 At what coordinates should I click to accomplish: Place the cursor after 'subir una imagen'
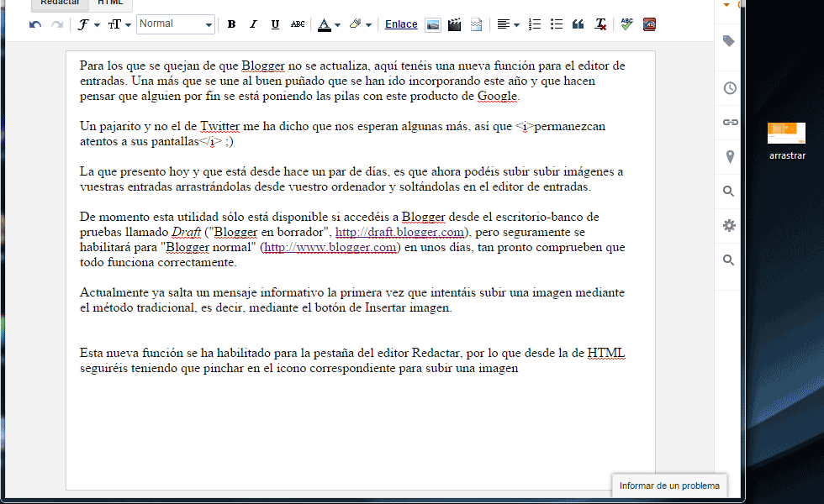pyautogui.click(x=520, y=369)
